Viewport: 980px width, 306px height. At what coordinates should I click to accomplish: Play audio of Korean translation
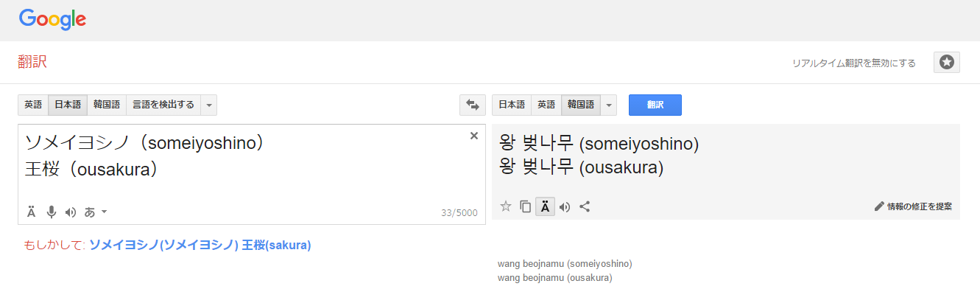pos(565,206)
